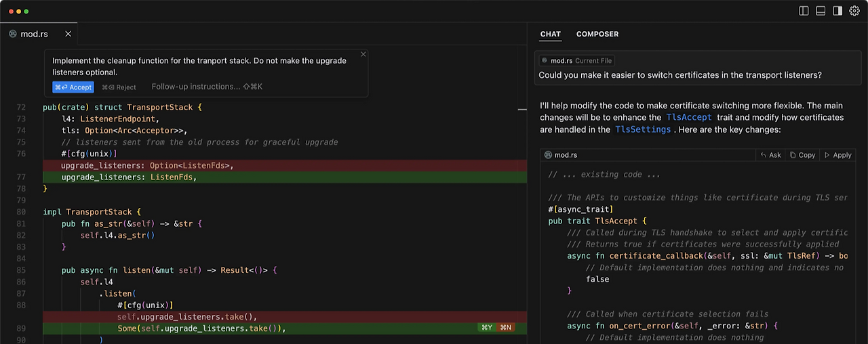Click the Ask button on code block
The height and width of the screenshot is (344, 868).
[x=771, y=155]
